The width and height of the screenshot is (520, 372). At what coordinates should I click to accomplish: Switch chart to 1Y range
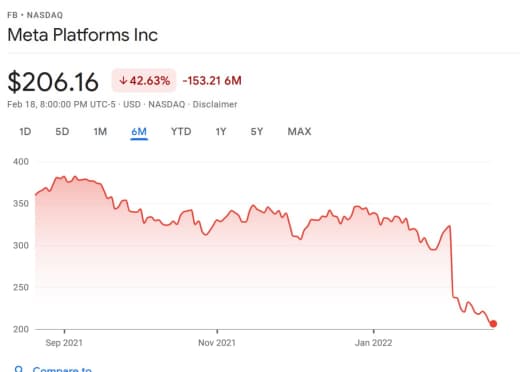click(x=221, y=132)
